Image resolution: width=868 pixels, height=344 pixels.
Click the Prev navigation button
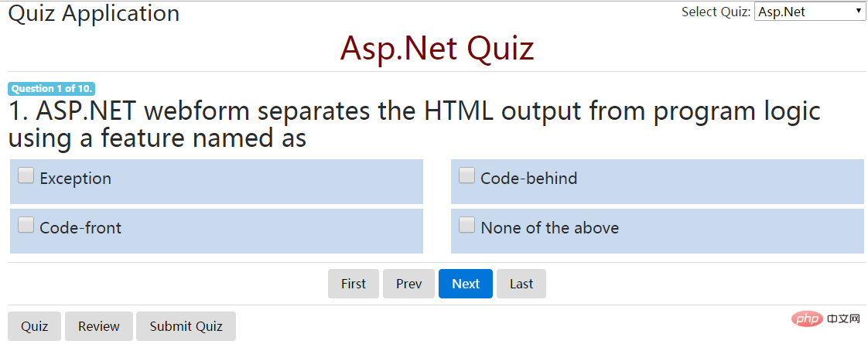408,284
